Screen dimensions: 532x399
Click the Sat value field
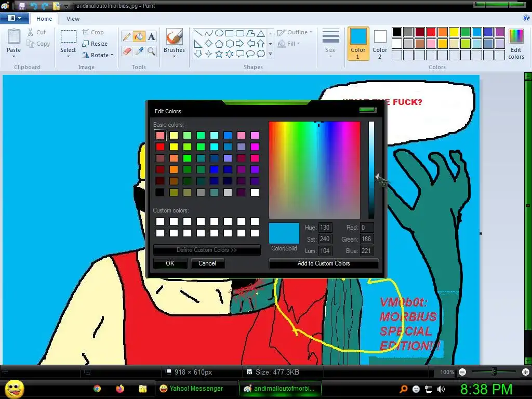coord(325,239)
